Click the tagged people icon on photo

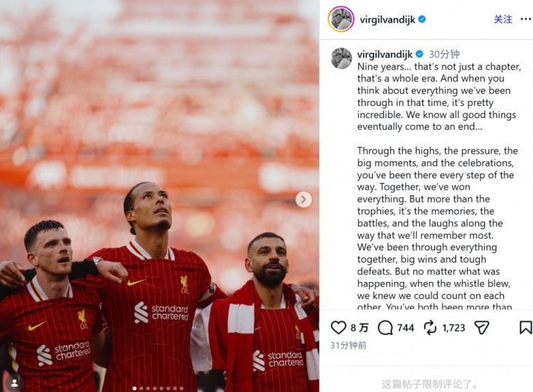pyautogui.click(x=15, y=383)
